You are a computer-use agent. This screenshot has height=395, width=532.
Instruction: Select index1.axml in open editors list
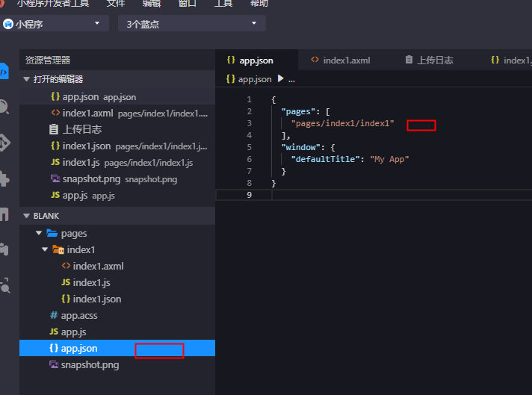[x=117, y=113]
